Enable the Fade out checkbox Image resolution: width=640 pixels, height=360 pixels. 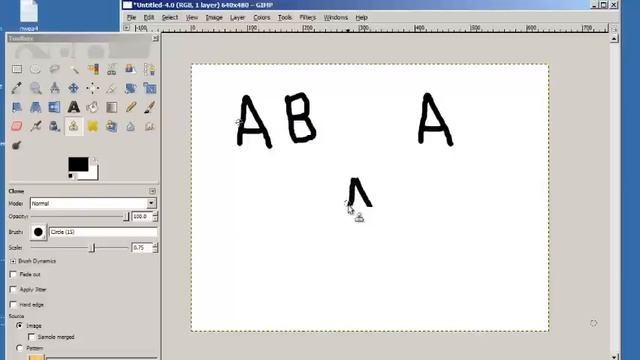(x=13, y=274)
